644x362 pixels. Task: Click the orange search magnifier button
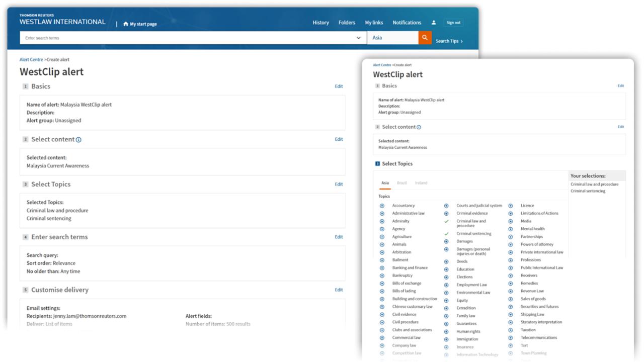[x=425, y=38]
